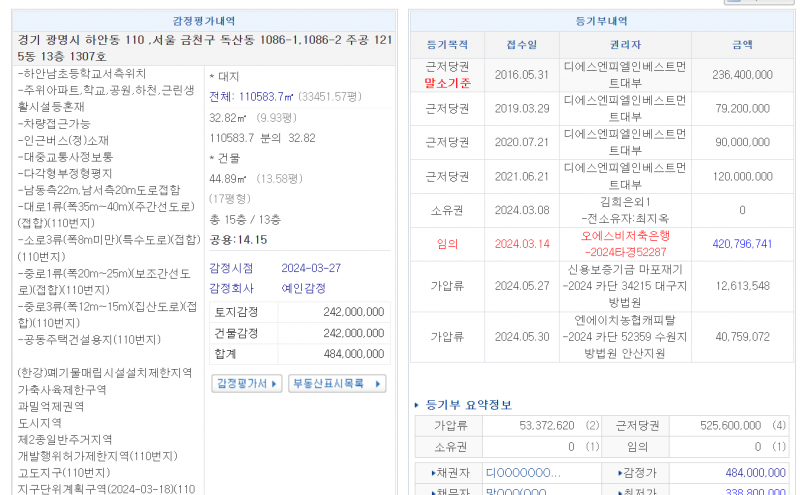800x495 pixels.
Task: Select the 2024.03.14 임의 registration date
Action: pyautogui.click(x=521, y=243)
